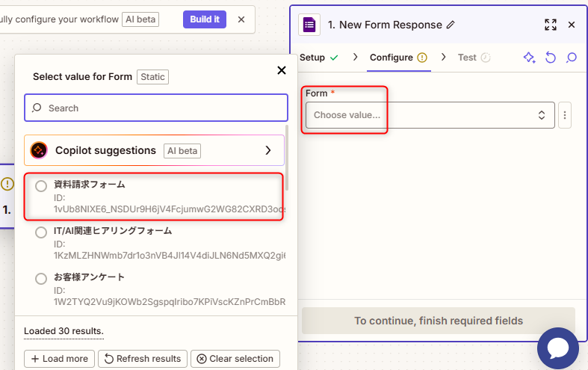Click the Copilot suggestions orange icon
This screenshot has height=370, width=588.
(x=39, y=150)
